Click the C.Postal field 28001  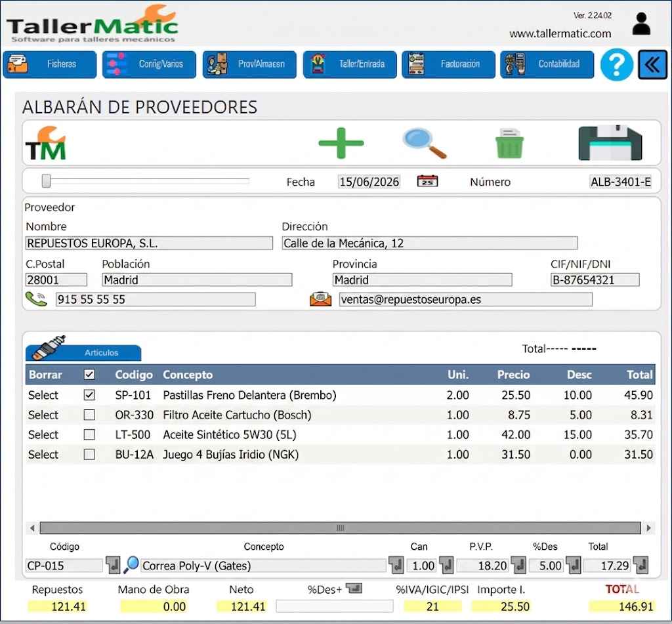(x=56, y=280)
